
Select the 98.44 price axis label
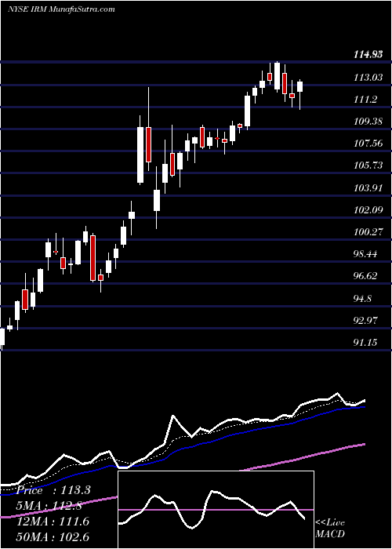[365, 254]
